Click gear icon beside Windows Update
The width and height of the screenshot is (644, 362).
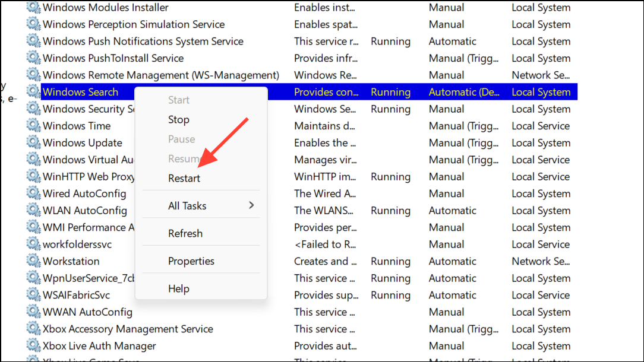(x=34, y=142)
